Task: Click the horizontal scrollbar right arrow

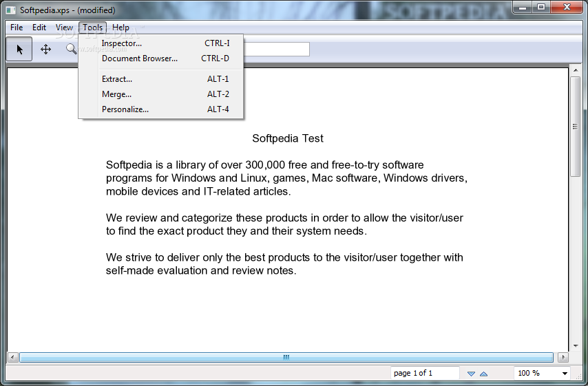Action: (x=563, y=358)
